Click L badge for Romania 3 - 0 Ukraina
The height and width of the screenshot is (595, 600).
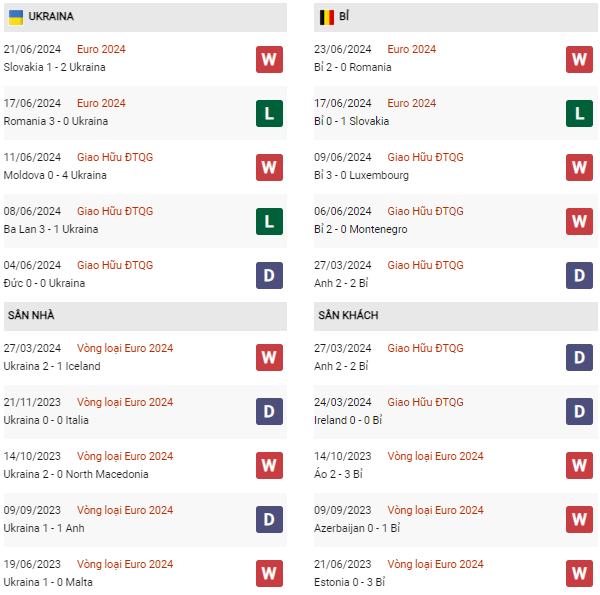[x=269, y=113]
